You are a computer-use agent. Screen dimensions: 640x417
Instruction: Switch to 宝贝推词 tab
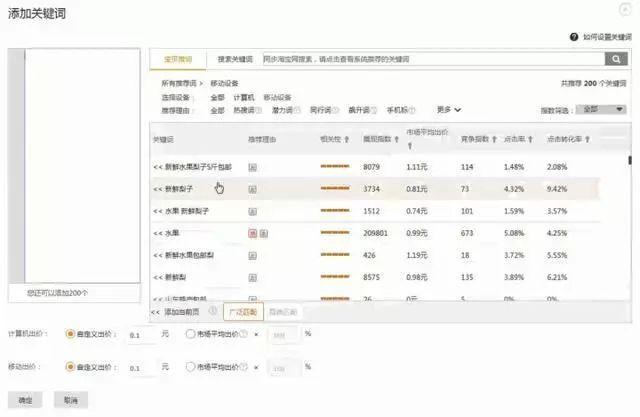click(x=178, y=59)
